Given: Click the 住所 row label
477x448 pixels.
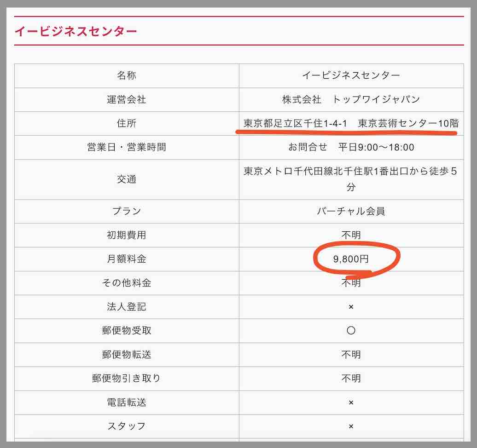Looking at the screenshot, I should click(127, 123).
